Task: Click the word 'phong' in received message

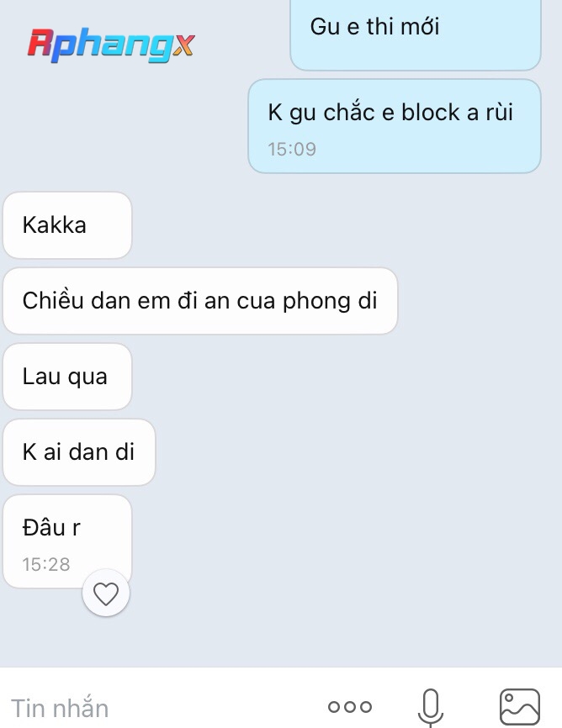Action: [317, 302]
